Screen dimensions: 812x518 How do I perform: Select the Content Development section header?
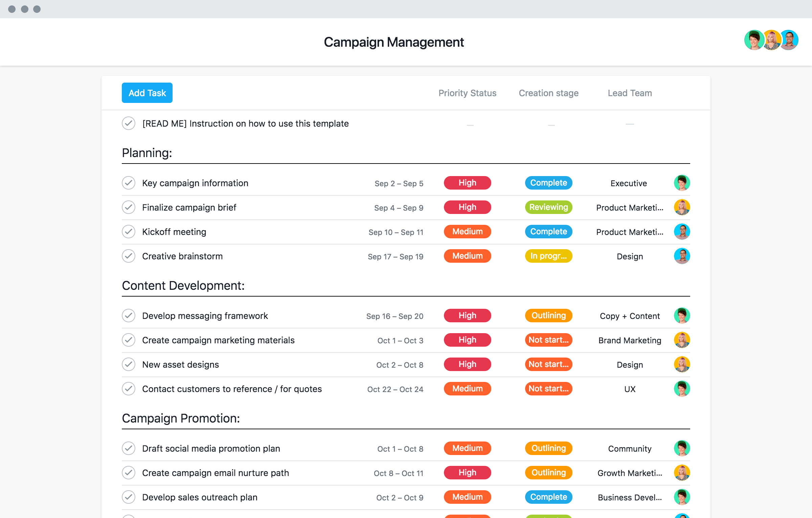pos(183,285)
